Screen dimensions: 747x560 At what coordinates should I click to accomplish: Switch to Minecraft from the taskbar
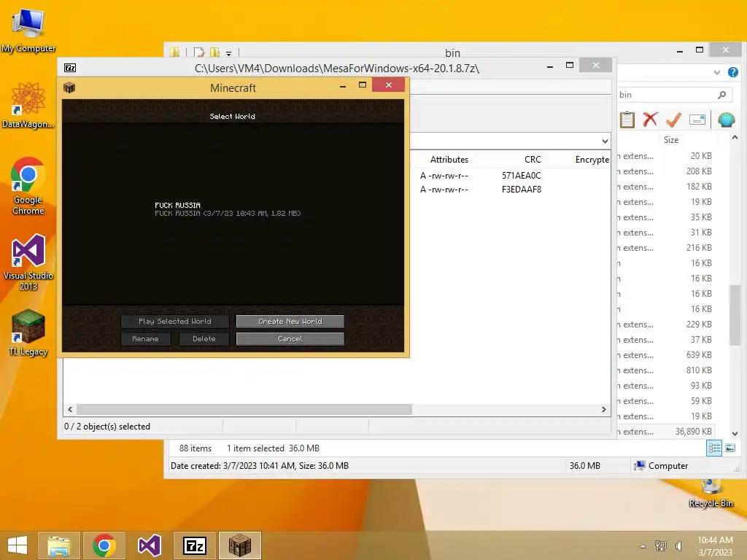tap(239, 545)
